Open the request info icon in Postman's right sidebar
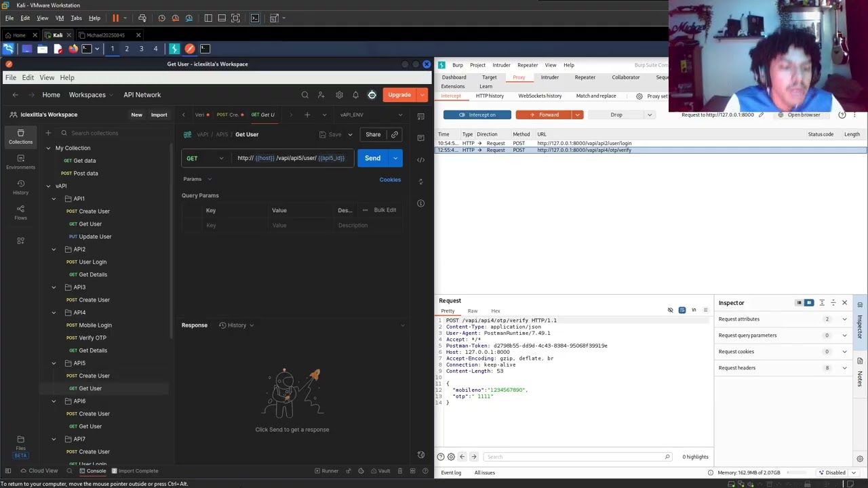This screenshot has width=868, height=488. (x=421, y=203)
